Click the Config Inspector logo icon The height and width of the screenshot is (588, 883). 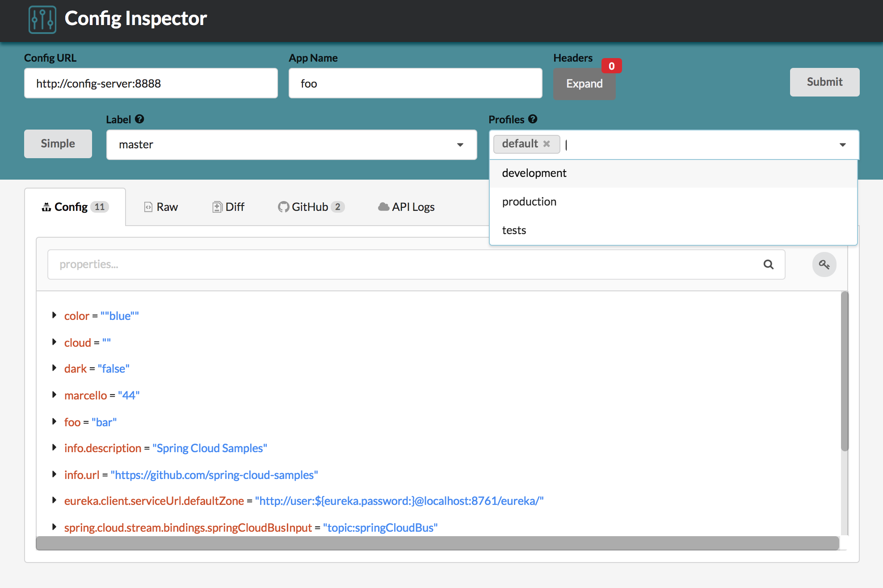42,19
